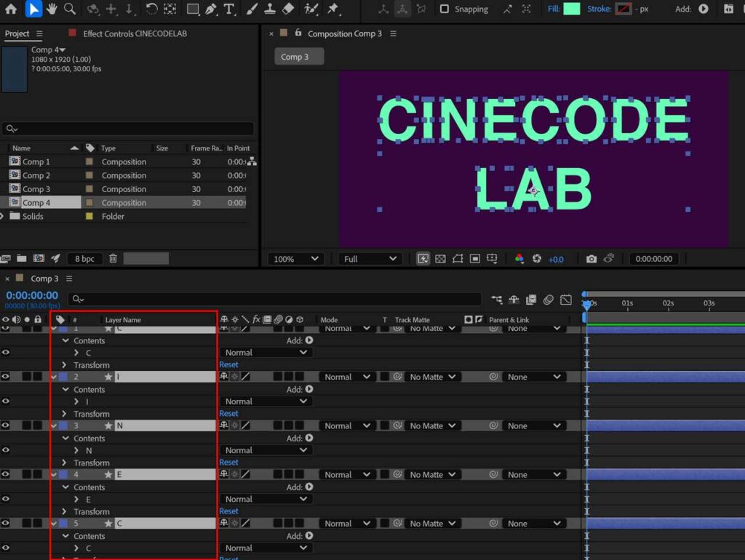Lock layer 3 named N
The image size is (745, 560).
pyautogui.click(x=37, y=425)
